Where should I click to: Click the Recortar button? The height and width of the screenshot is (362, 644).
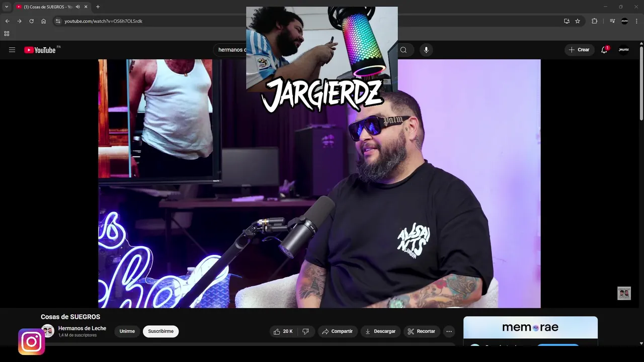tap(422, 331)
